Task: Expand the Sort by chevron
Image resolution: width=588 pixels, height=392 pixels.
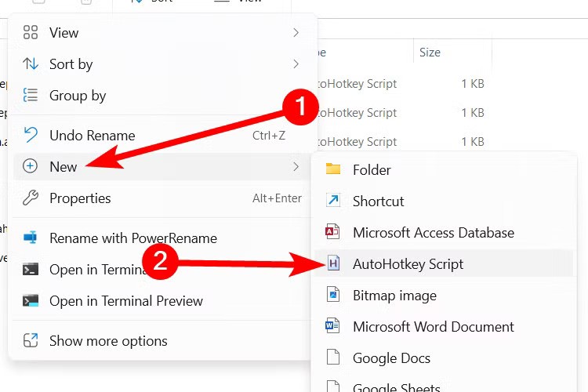Action: pos(296,64)
